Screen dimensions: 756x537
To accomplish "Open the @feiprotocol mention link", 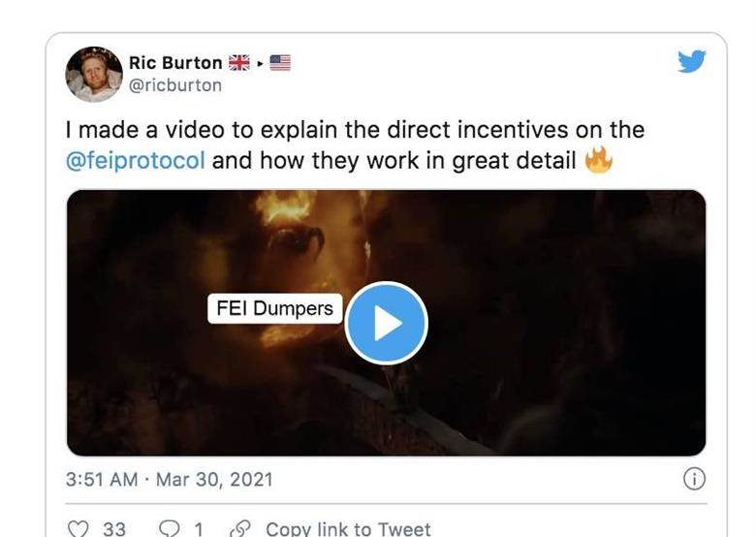I will pyautogui.click(x=136, y=160).
